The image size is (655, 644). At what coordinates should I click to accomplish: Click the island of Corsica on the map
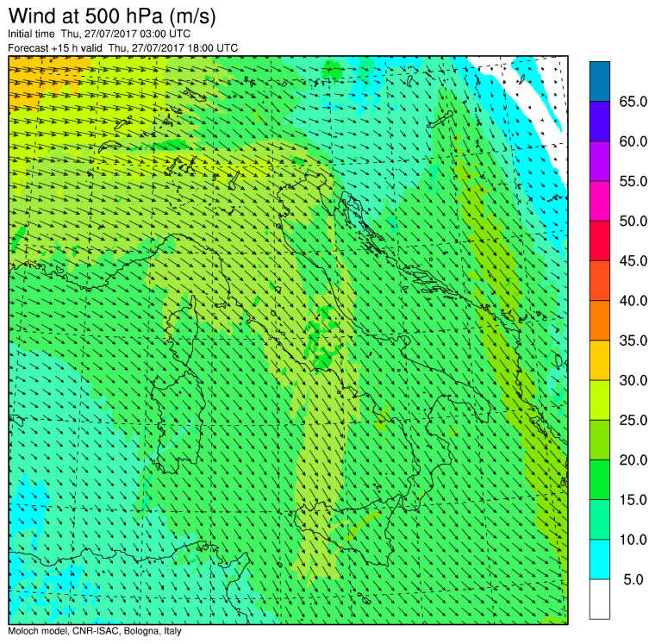[182, 332]
